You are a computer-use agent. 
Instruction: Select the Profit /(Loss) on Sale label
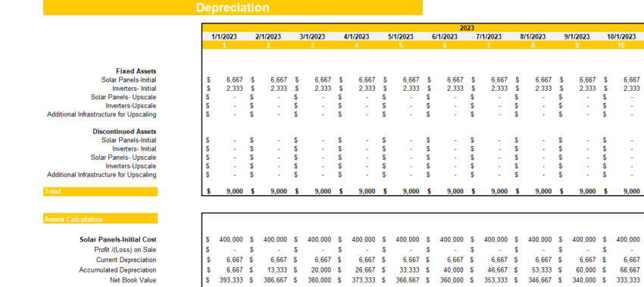tap(125, 250)
